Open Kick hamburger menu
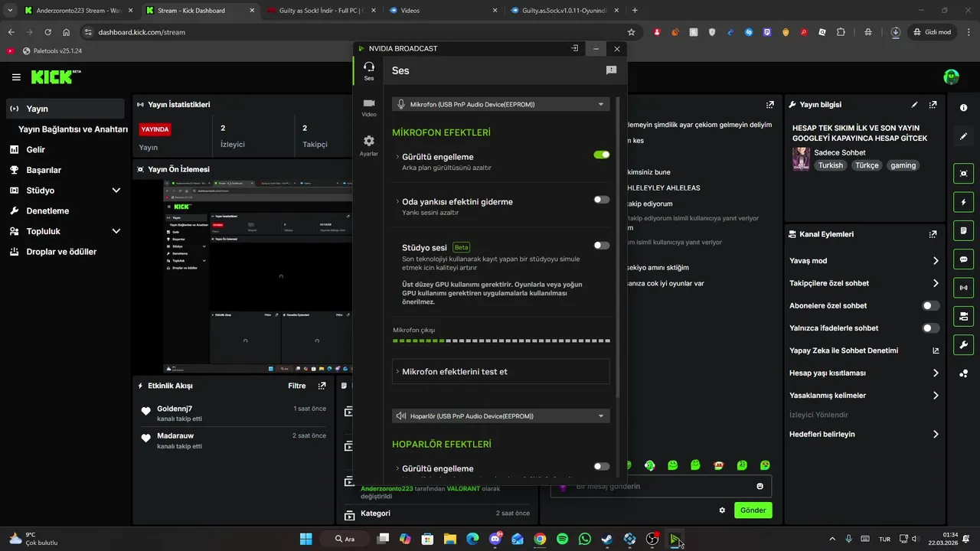 point(16,77)
